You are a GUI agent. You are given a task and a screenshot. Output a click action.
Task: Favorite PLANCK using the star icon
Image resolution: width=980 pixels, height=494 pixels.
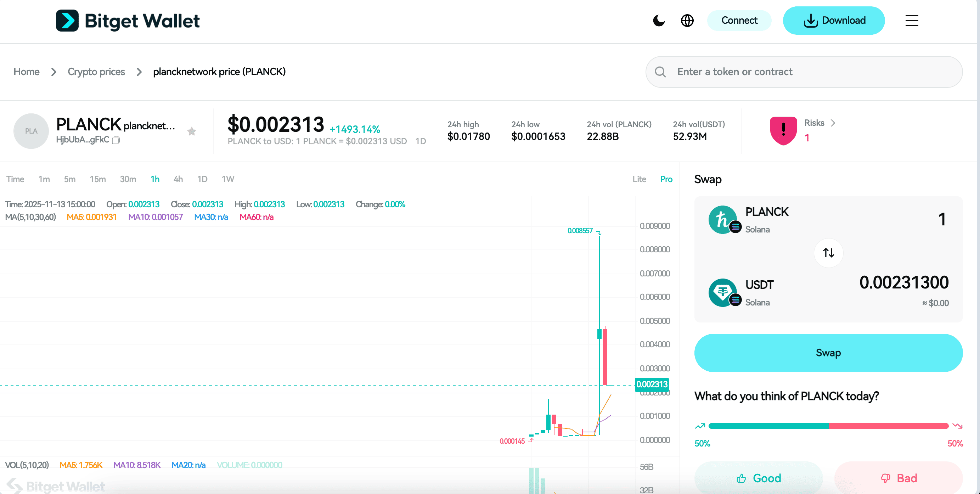point(192,131)
